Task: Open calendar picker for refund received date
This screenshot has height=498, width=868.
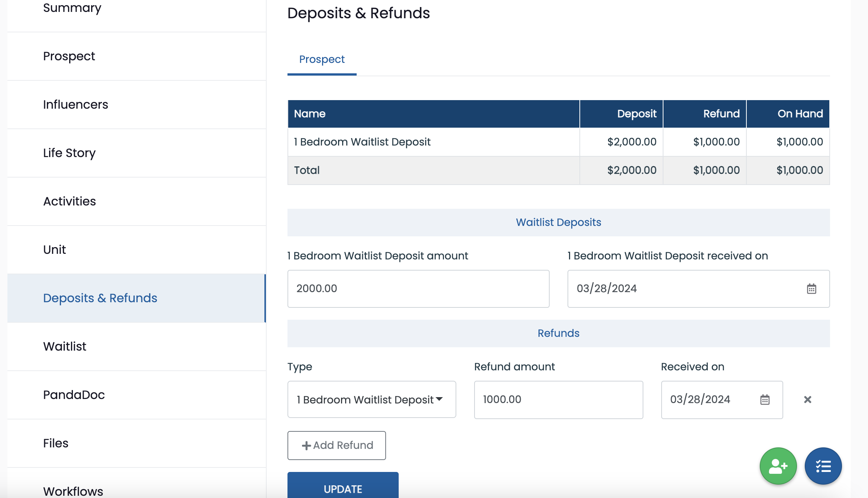Action: pos(765,400)
